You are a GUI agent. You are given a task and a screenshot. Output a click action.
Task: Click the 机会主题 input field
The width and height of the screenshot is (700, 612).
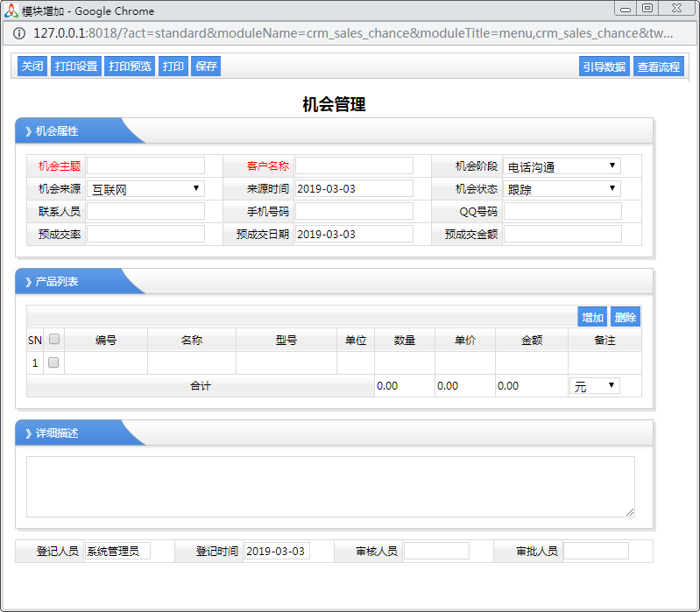(145, 166)
